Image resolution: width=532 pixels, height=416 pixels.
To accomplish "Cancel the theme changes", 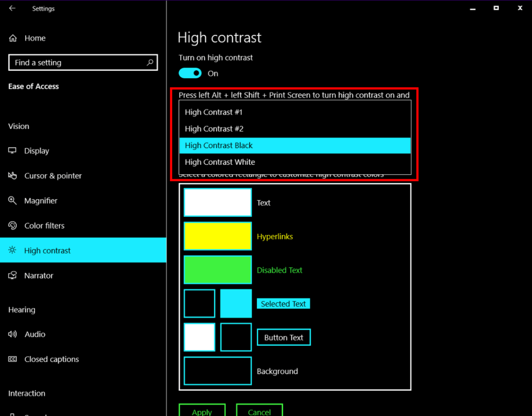I will [x=259, y=412].
